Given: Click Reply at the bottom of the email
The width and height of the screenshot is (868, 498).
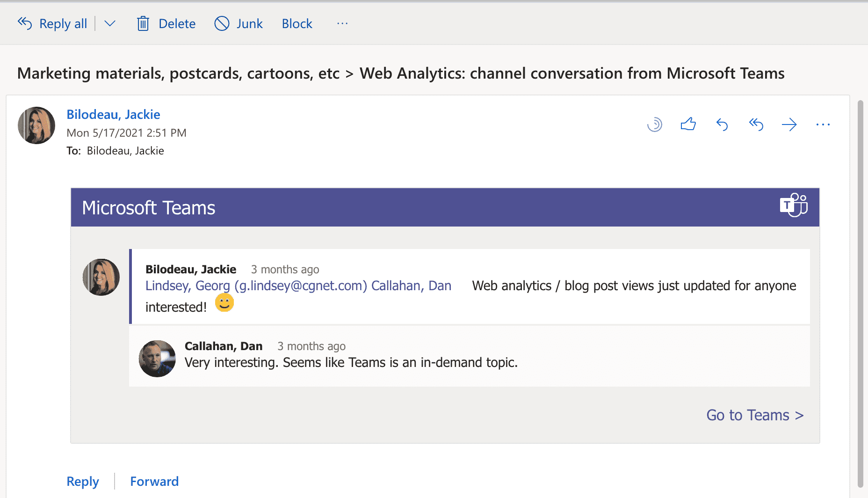Looking at the screenshot, I should point(82,481).
